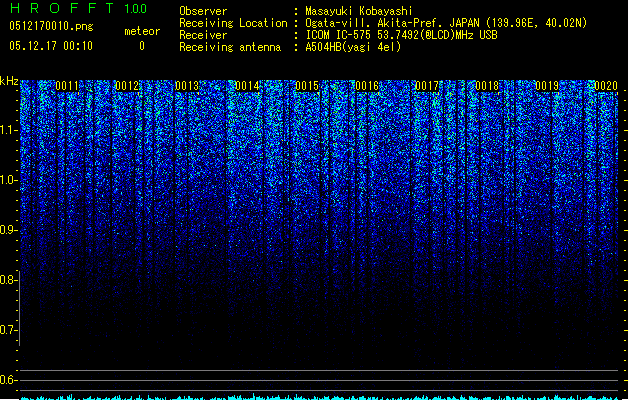Click the 0.9 kHz axis label
Viewport: 629px width, 400px height.
pos(9,230)
